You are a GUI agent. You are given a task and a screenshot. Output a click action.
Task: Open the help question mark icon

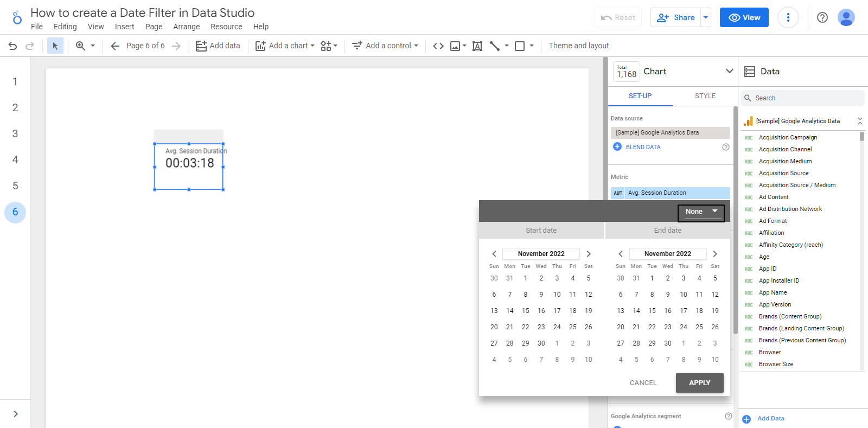(822, 17)
